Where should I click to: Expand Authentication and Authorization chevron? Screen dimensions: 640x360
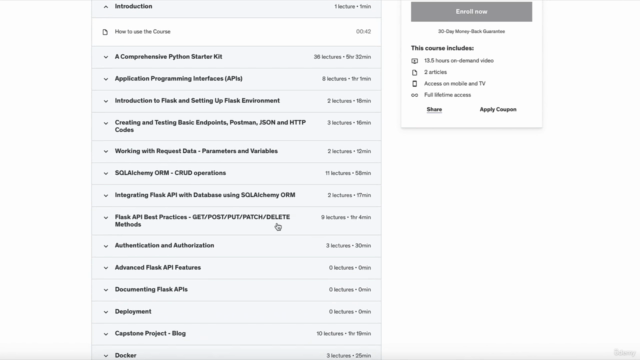106,246
